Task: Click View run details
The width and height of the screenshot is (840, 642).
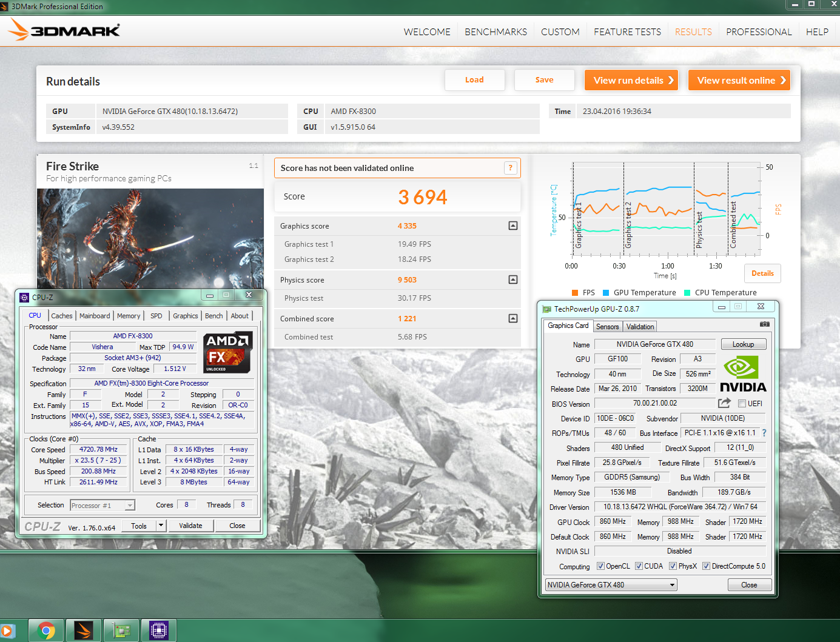Action: [x=631, y=80]
